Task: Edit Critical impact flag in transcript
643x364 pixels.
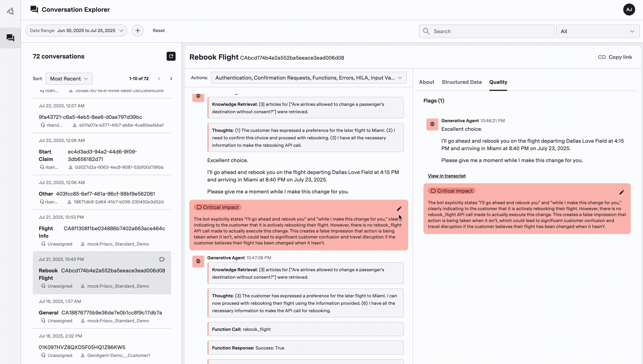Action: point(399,208)
